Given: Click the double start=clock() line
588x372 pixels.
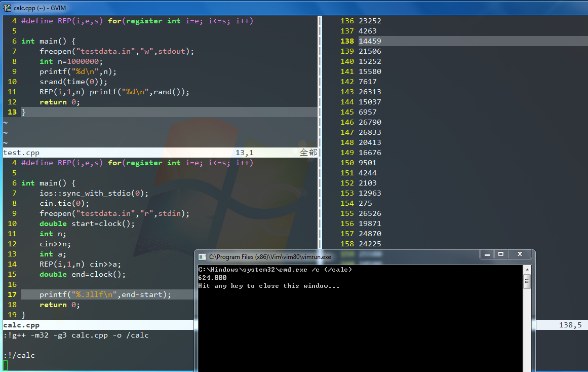Looking at the screenshot, I should pyautogui.click(x=87, y=224).
